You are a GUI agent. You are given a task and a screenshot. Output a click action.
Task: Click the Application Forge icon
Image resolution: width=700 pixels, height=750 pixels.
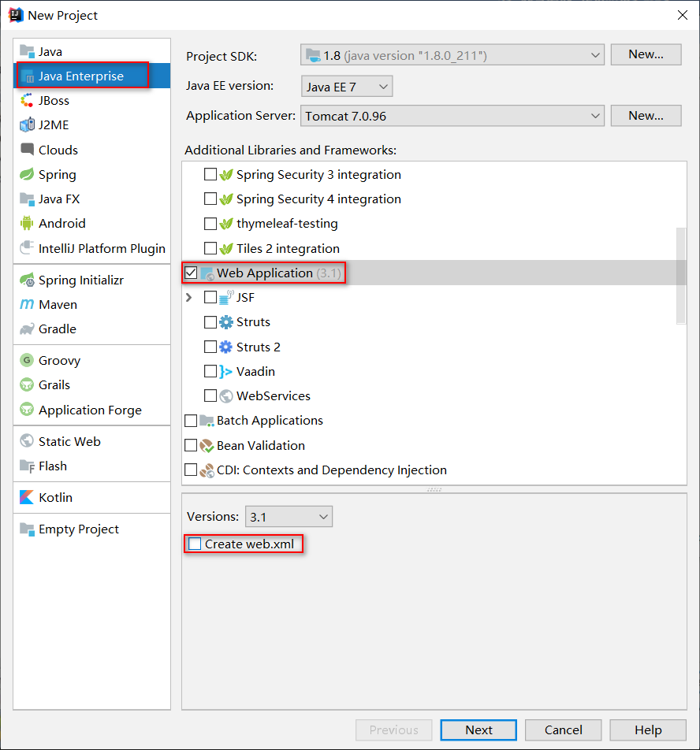click(27, 410)
